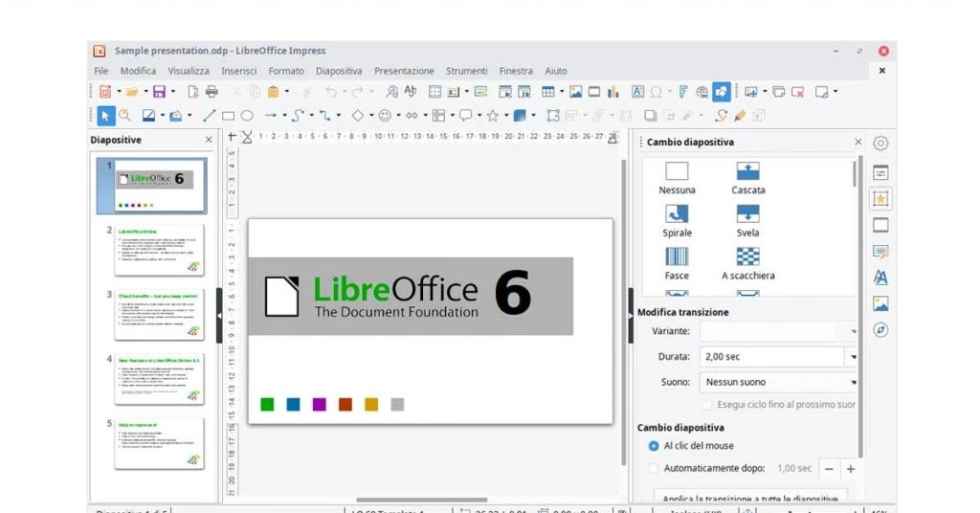Open sidebar Styles icon
The height and width of the screenshot is (513, 980).
click(880, 278)
